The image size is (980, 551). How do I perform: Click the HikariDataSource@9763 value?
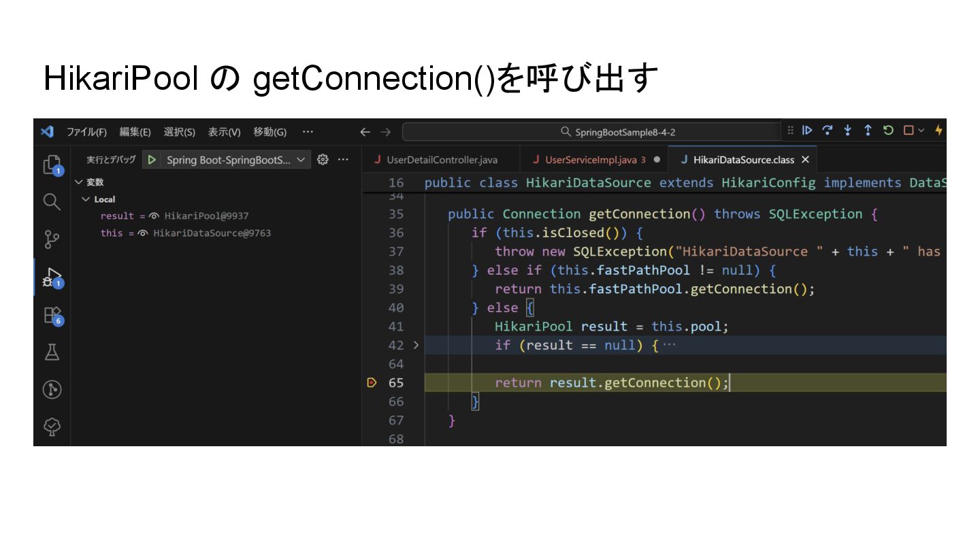212,233
